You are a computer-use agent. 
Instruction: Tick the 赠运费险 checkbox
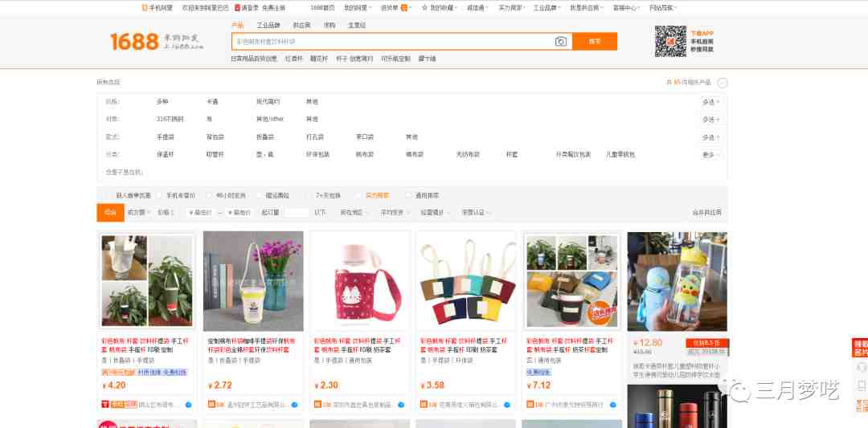click(259, 195)
